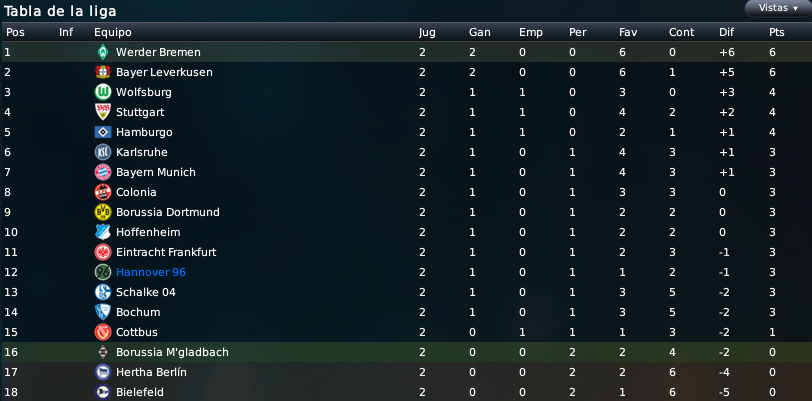This screenshot has height=401, width=812.
Task: Click the Borussia Dortmund club crest
Action: [x=103, y=212]
